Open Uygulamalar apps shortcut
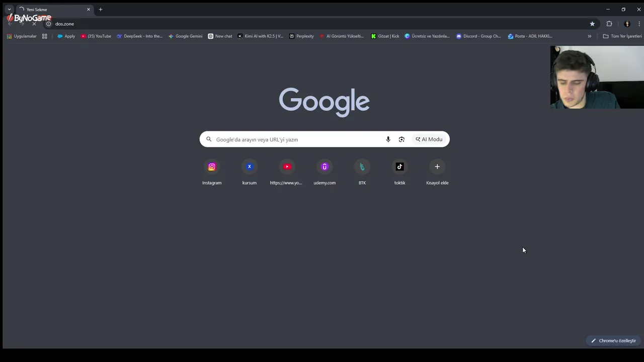The width and height of the screenshot is (644, 362). (22, 36)
